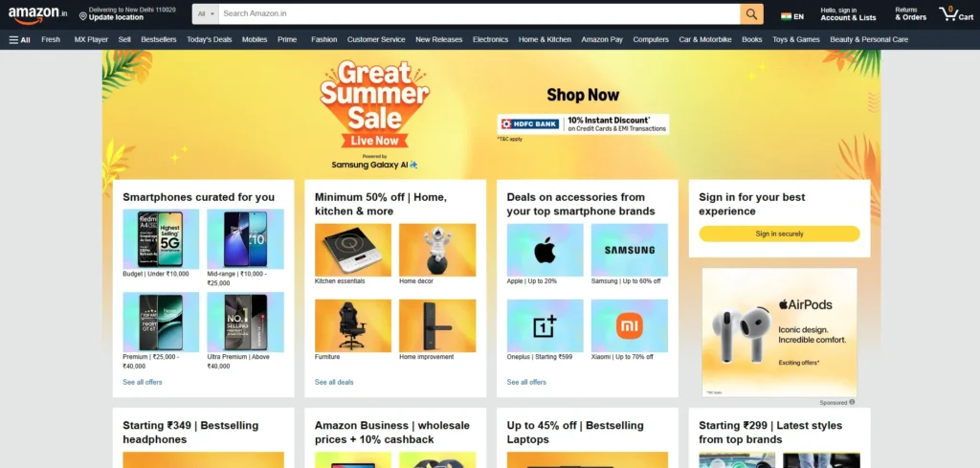The width and height of the screenshot is (980, 468).
Task: Click the Sign in securely button
Action: click(x=779, y=234)
